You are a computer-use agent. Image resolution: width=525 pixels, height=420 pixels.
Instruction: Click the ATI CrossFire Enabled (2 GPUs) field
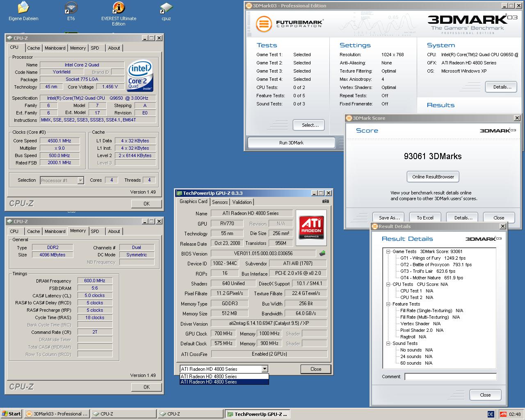(269, 354)
